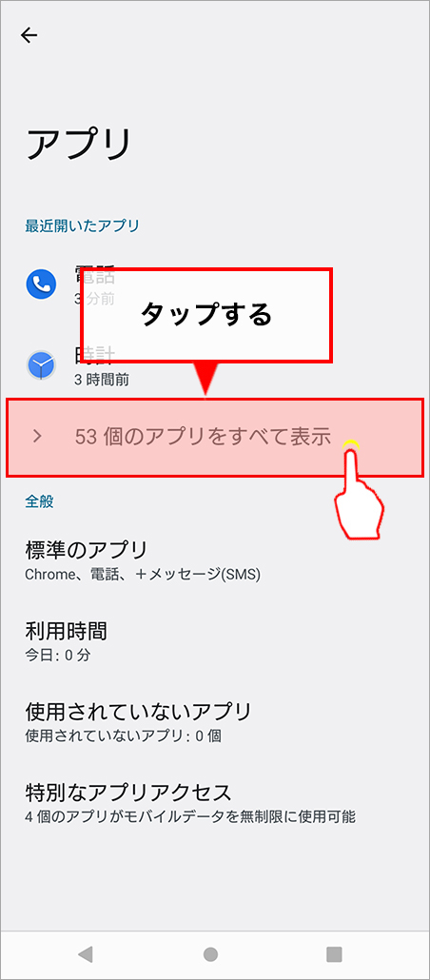Open 利用時間 screen time entry
This screenshot has width=430, height=980.
pos(215,640)
